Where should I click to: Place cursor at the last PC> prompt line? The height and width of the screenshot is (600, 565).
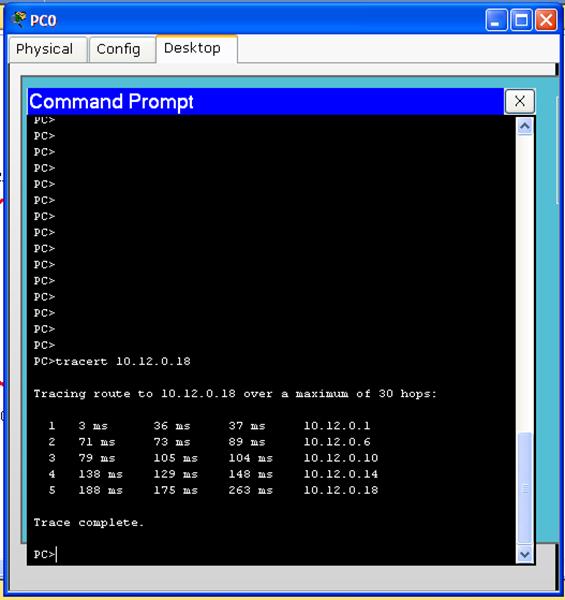(45, 554)
